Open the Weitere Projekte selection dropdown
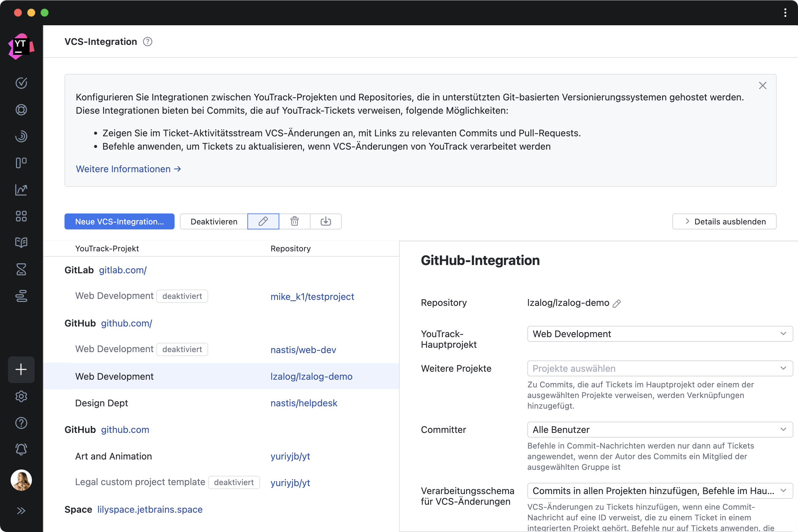 (660, 368)
